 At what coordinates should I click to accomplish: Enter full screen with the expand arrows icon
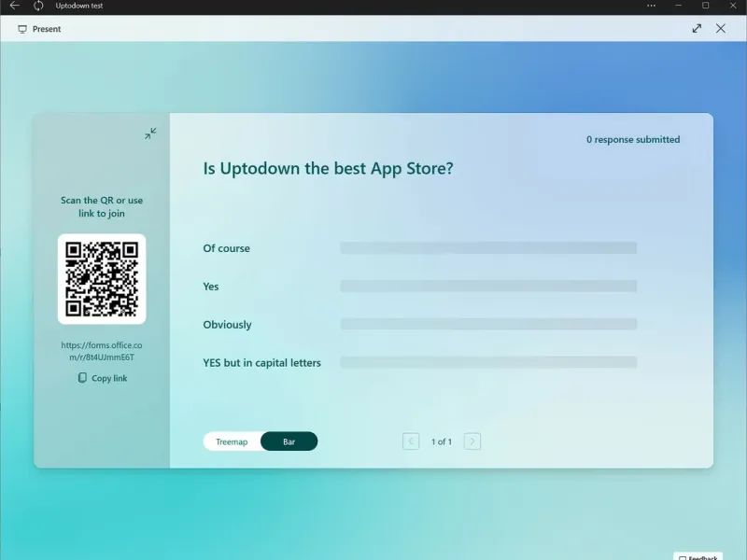(x=697, y=29)
